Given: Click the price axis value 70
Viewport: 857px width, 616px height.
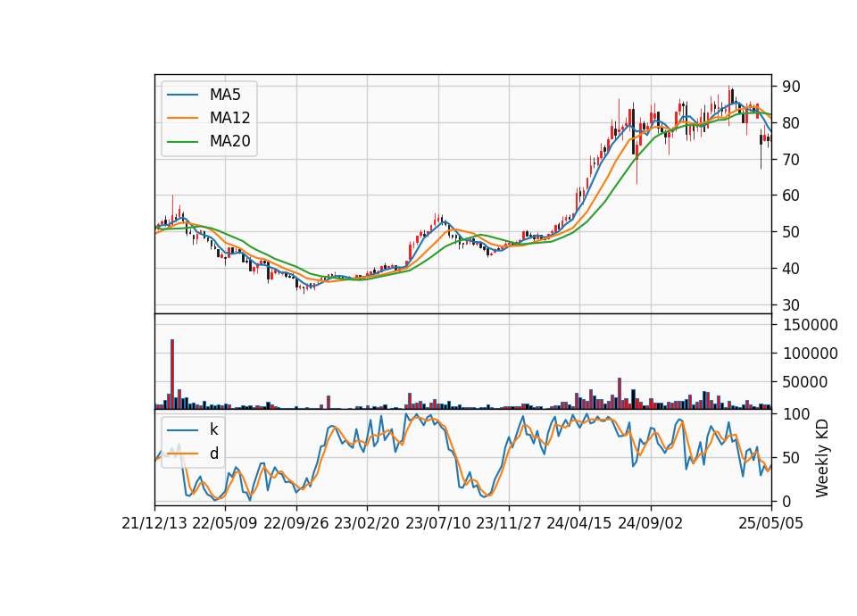Looking at the screenshot, I should pos(792,160).
